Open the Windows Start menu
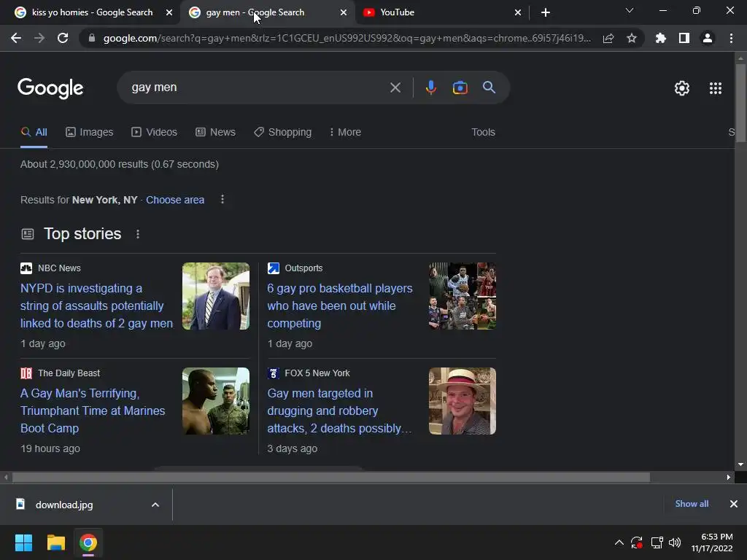Image resolution: width=747 pixels, height=560 pixels. [x=23, y=542]
